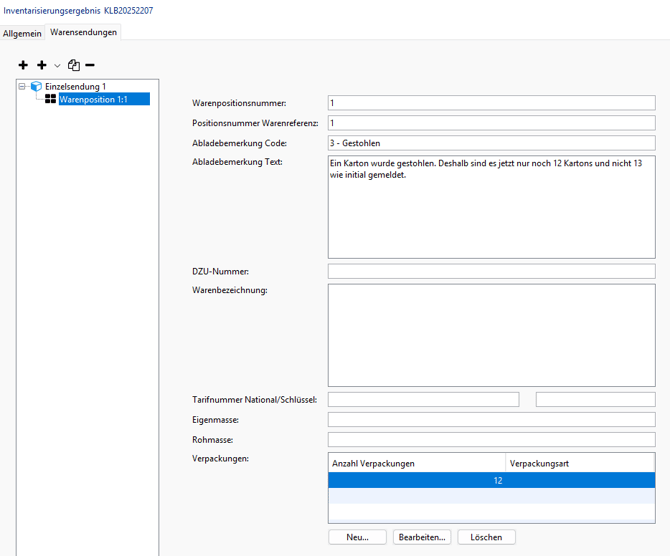Image resolution: width=670 pixels, height=556 pixels.
Task: Click into the Abladebemerkung Text area
Action: pyautogui.click(x=491, y=207)
